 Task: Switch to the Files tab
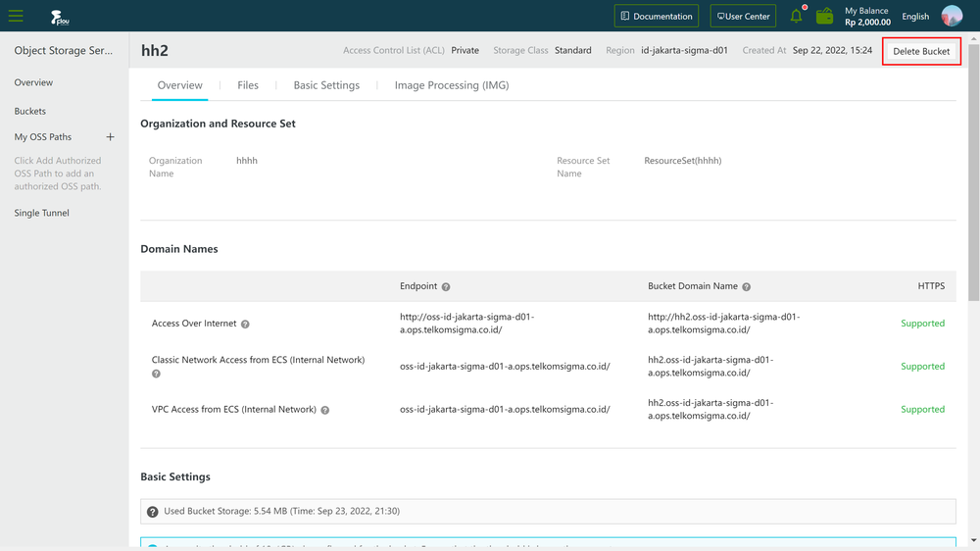click(248, 85)
